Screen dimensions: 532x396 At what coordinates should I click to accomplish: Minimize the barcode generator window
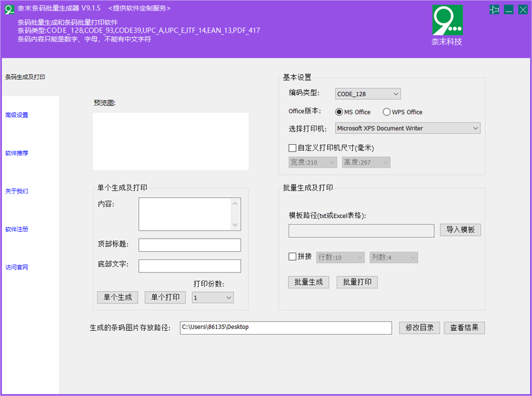[509, 9]
